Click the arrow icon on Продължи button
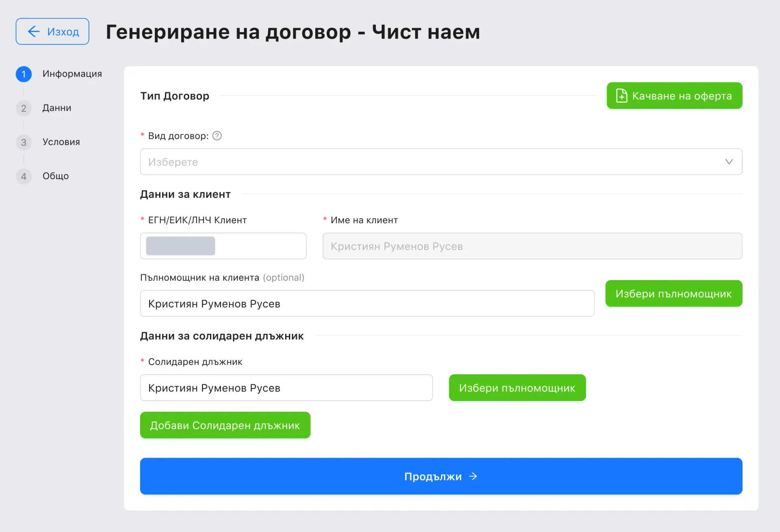The height and width of the screenshot is (532, 780). point(473,476)
